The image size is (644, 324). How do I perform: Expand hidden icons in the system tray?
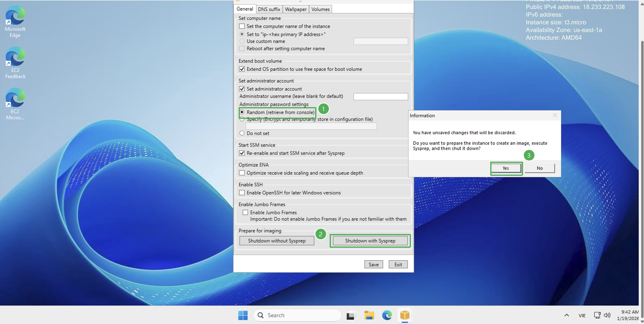tap(567, 315)
